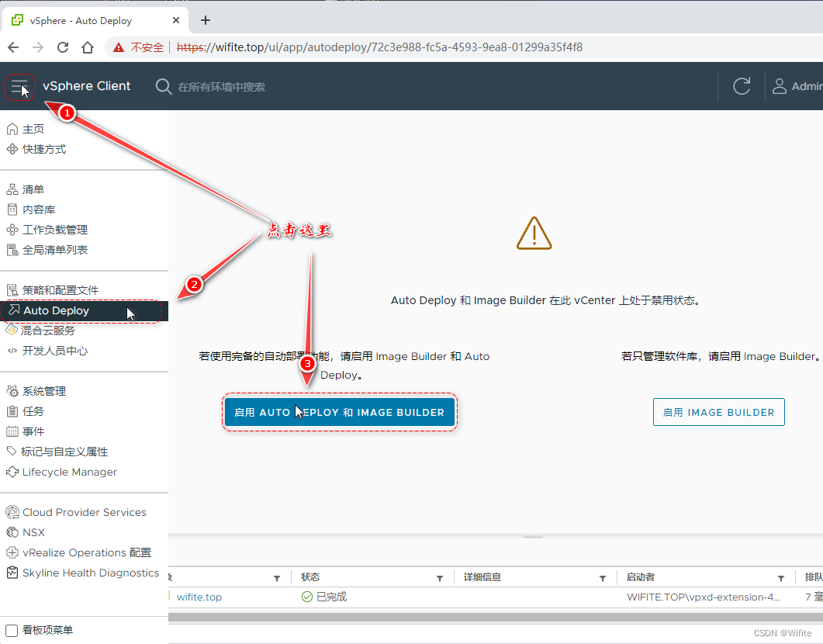Click the 全局清单列表 icon
The height and width of the screenshot is (644, 823).
12,250
